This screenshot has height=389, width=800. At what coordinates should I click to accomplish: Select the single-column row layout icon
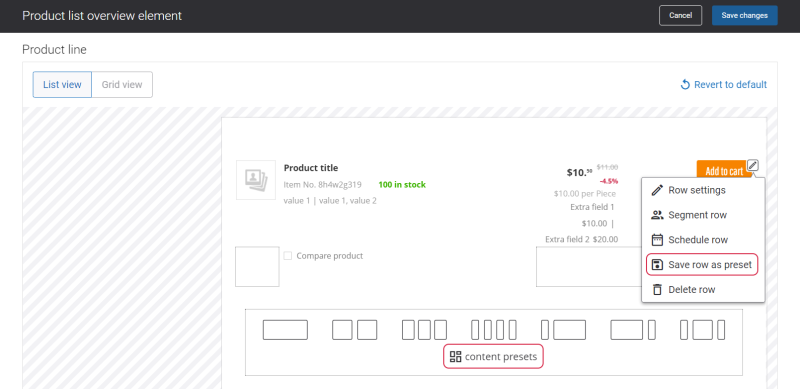tap(285, 330)
